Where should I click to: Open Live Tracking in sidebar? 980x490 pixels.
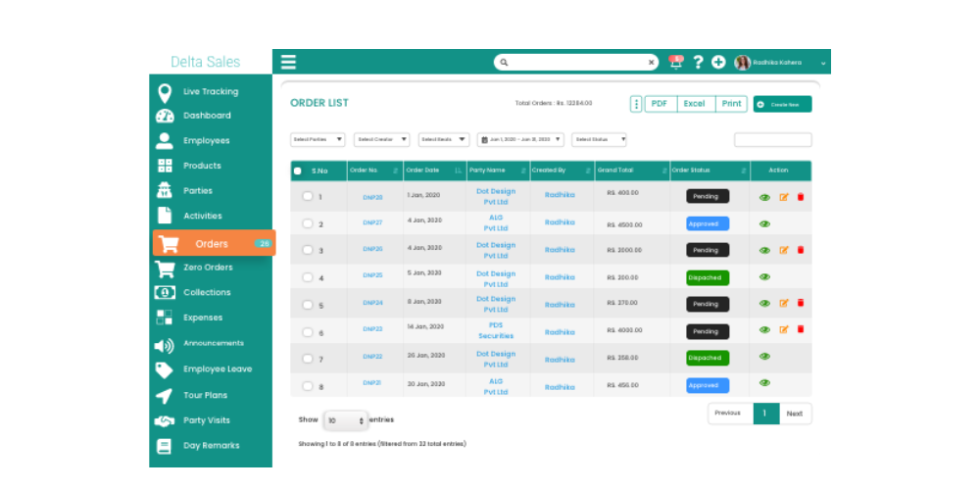click(211, 92)
